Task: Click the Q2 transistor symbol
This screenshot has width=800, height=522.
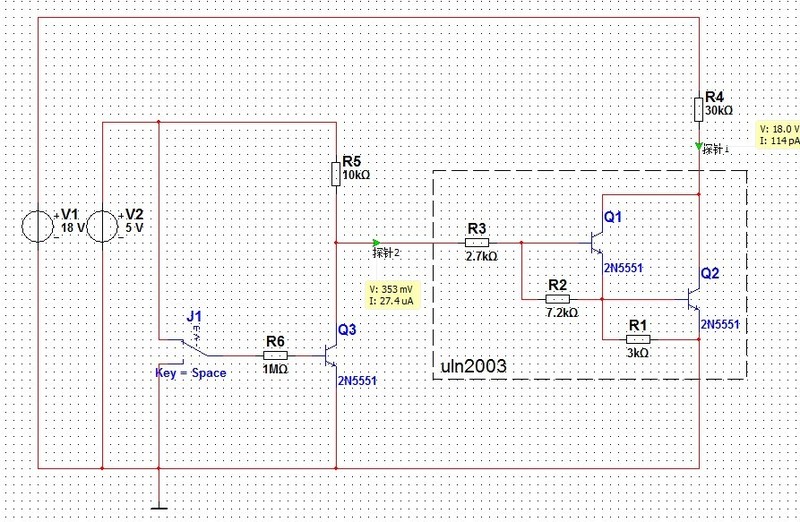Action: pos(694,298)
